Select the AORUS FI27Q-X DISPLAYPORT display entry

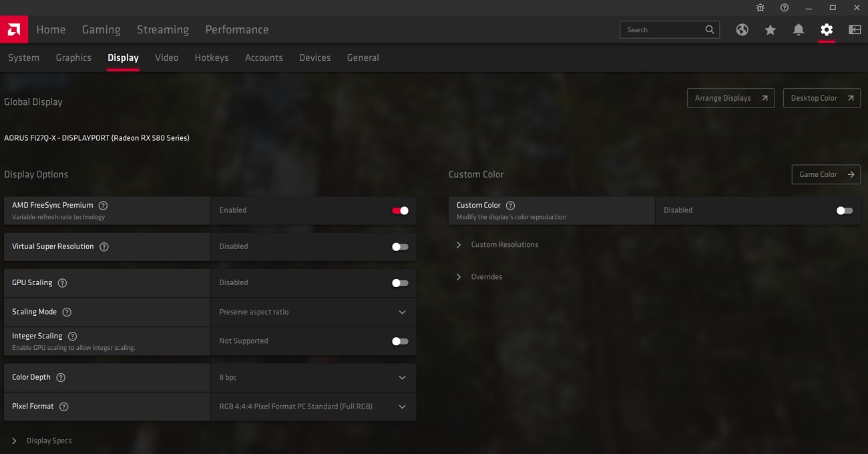[97, 138]
